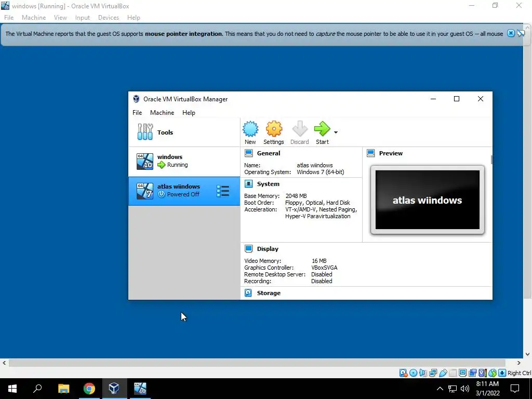This screenshot has width=532, height=399.
Task: Click the '2048 MB' base memory value
Action: point(296,196)
